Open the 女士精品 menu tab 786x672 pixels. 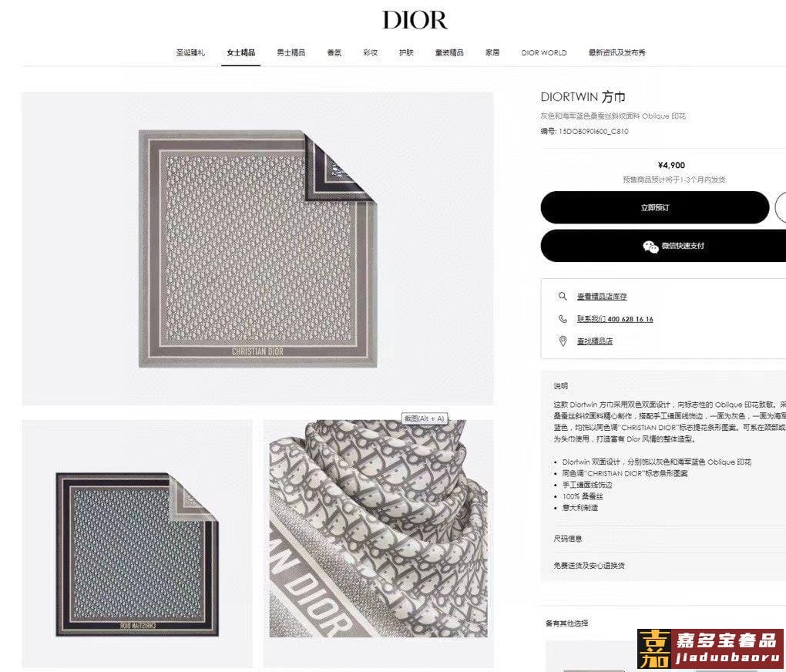(x=240, y=52)
